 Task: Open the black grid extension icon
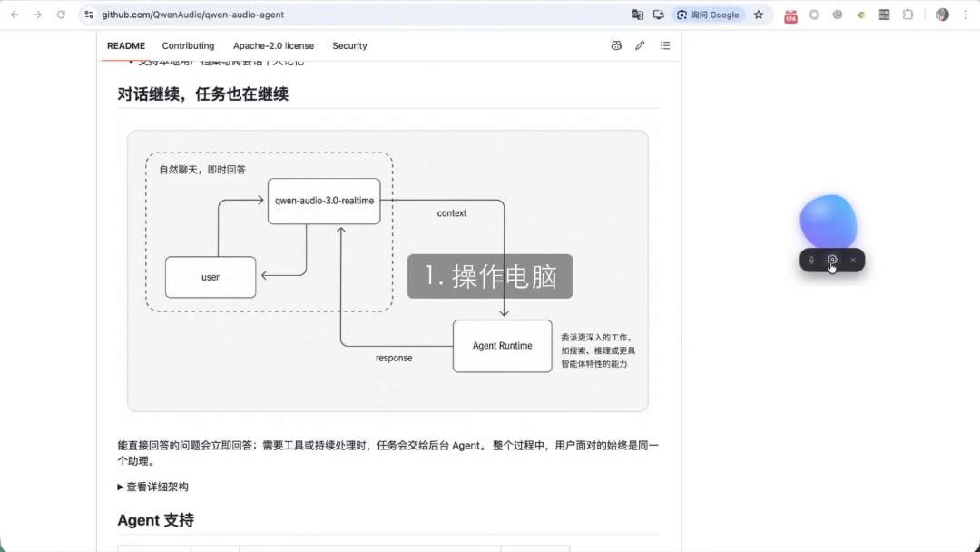coord(884,15)
